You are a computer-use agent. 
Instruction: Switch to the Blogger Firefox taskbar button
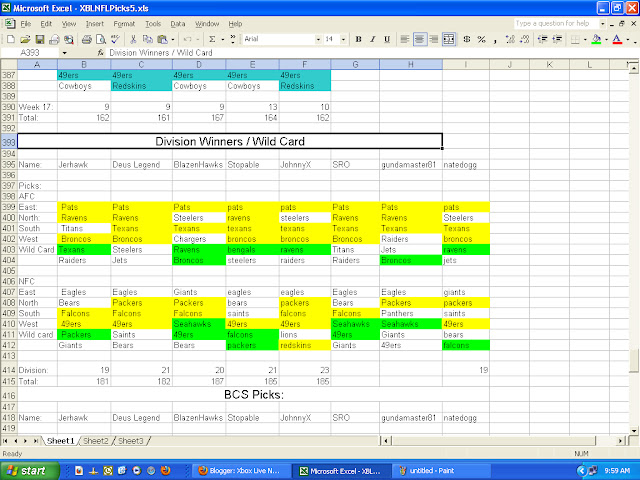[x=242, y=471]
